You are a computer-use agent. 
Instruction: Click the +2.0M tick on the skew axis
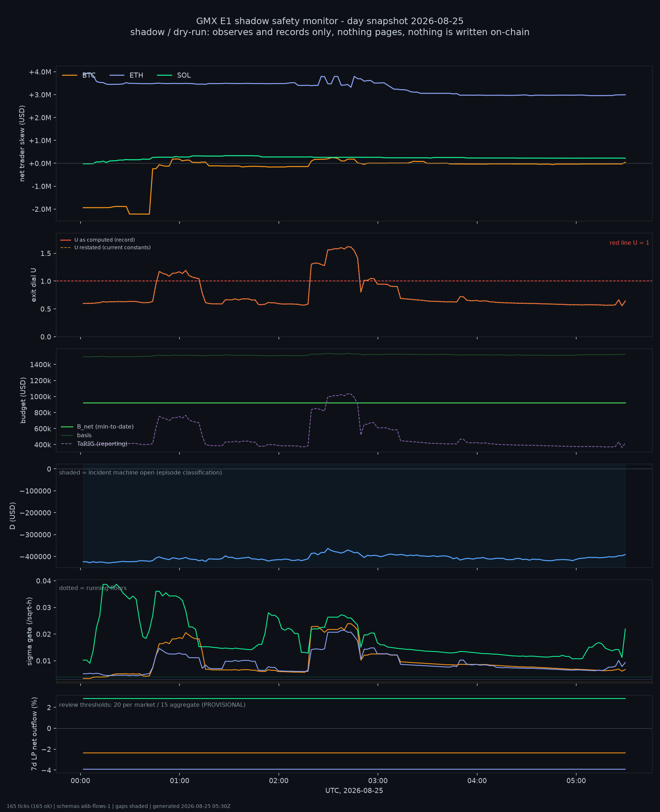(40, 118)
